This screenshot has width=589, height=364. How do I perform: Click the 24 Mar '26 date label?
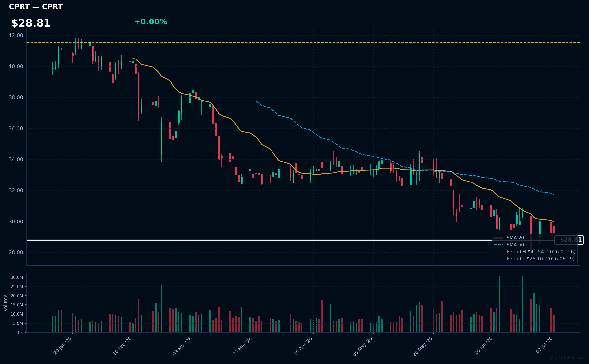(243, 346)
